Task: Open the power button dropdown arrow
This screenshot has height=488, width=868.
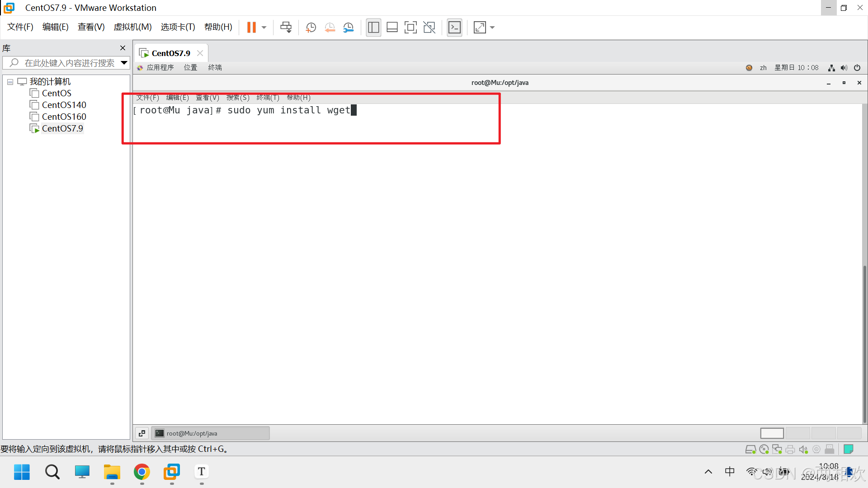Action: click(264, 28)
